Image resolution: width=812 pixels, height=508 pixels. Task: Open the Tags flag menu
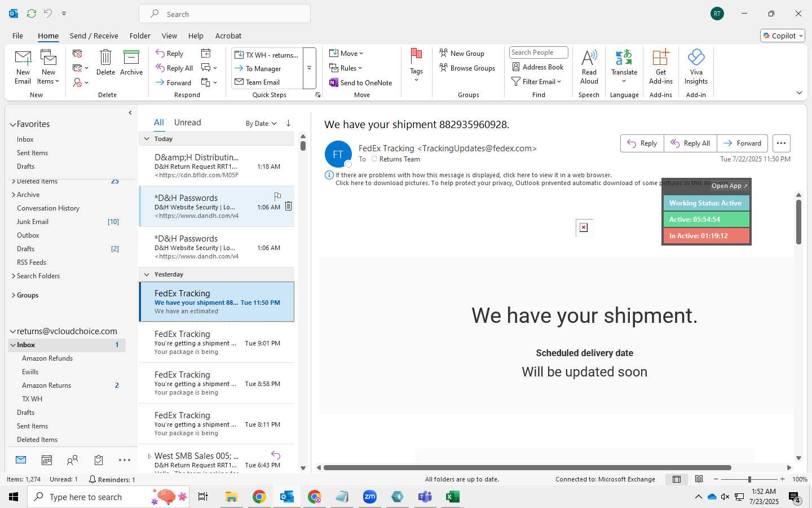click(x=416, y=65)
